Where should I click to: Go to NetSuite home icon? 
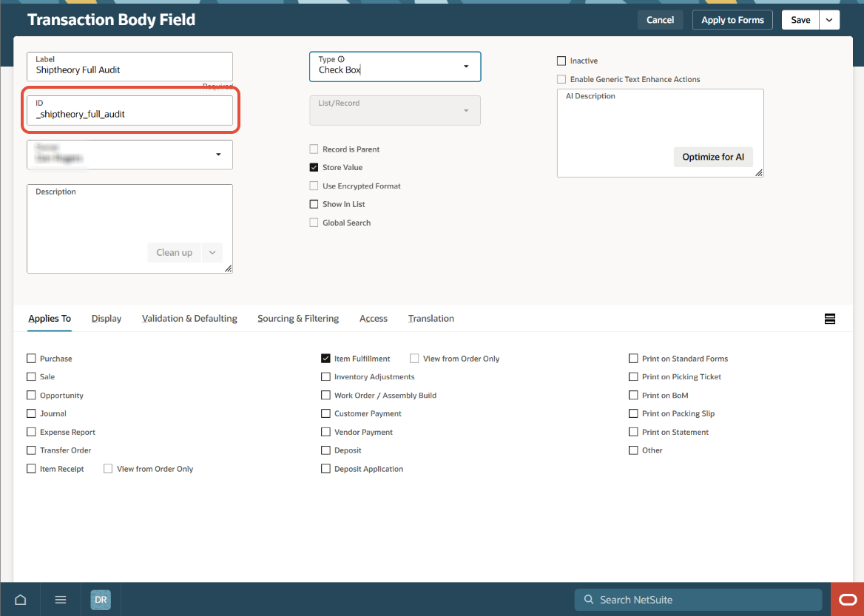point(21,600)
